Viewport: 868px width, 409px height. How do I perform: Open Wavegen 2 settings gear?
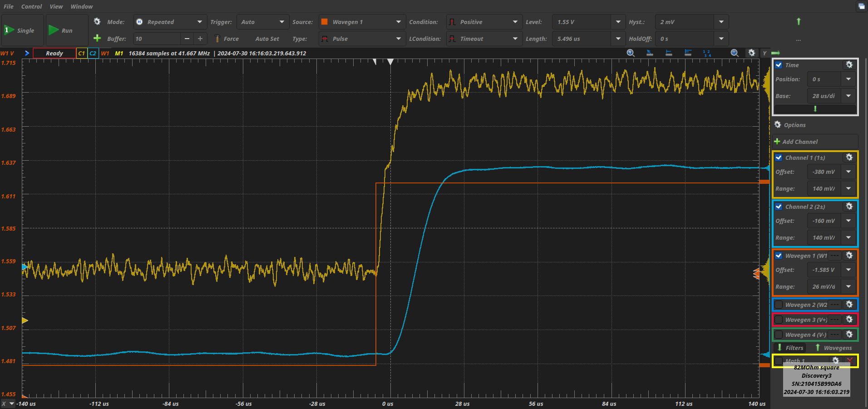point(849,305)
